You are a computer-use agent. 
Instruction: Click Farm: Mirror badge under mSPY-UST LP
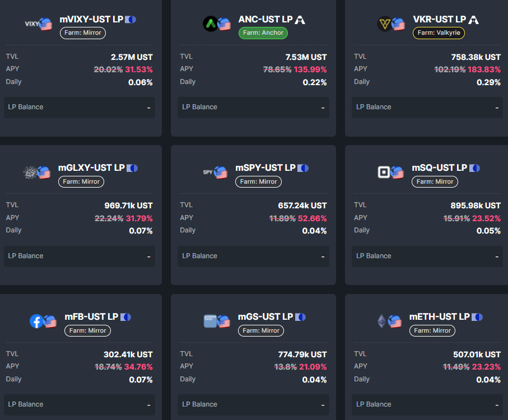[x=259, y=181]
